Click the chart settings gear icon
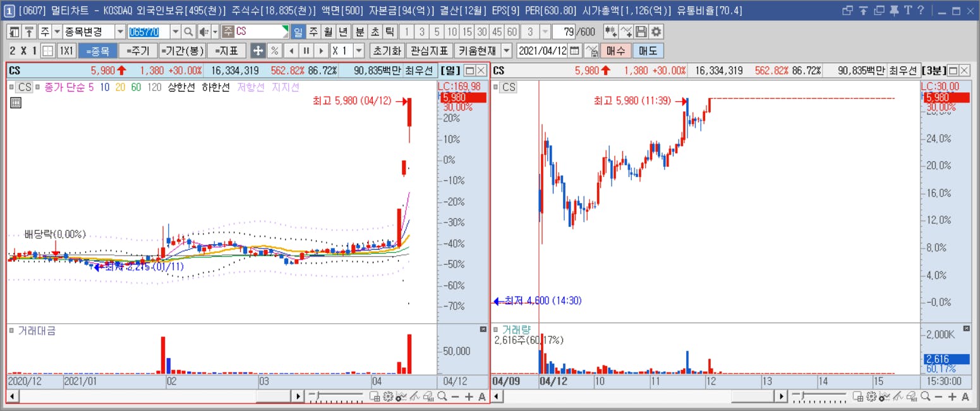This screenshot has width=980, height=411. click(x=656, y=32)
